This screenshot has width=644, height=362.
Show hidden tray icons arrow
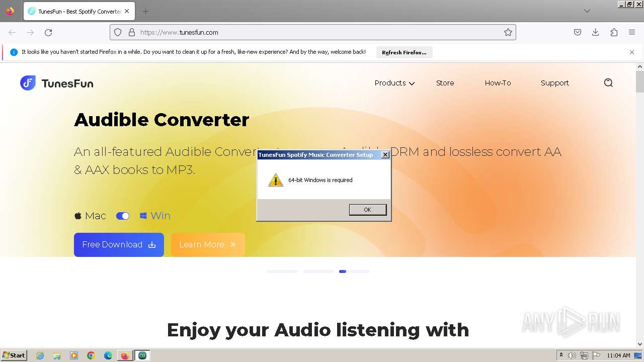point(561,355)
